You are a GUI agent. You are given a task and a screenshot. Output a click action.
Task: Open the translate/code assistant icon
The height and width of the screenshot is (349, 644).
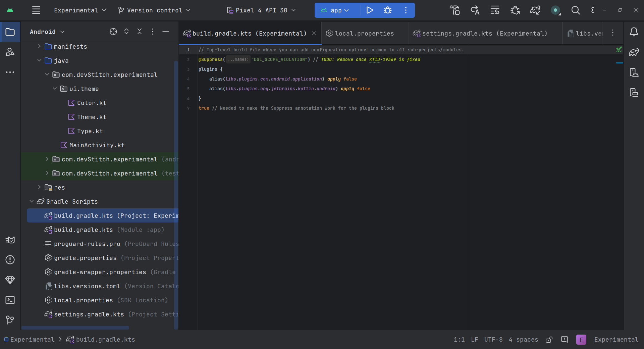pyautogui.click(x=475, y=10)
